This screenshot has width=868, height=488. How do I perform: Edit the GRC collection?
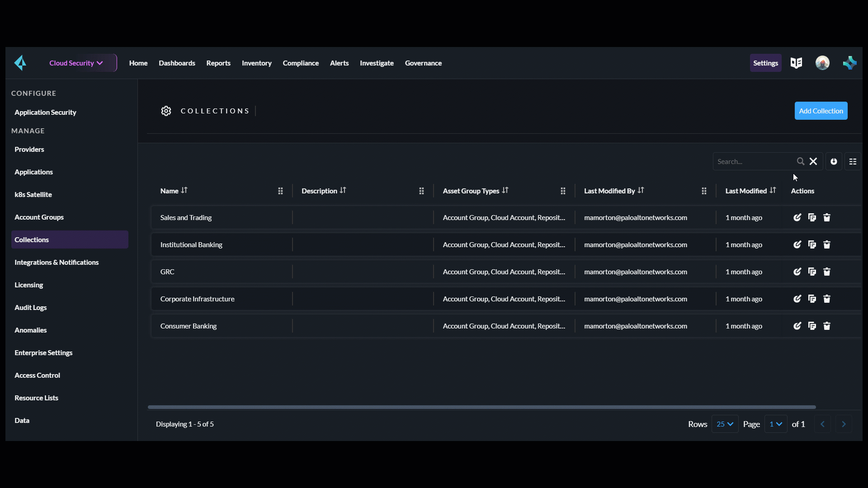(x=797, y=272)
